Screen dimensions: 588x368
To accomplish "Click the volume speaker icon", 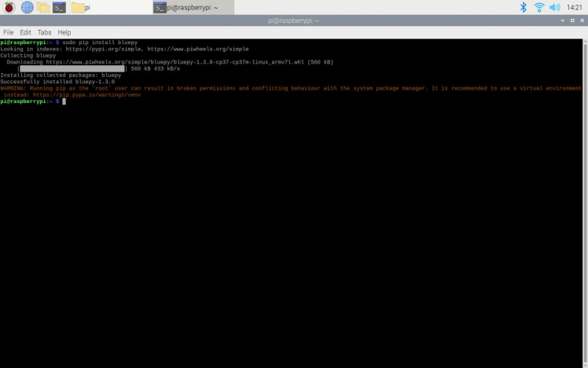I will click(555, 7).
